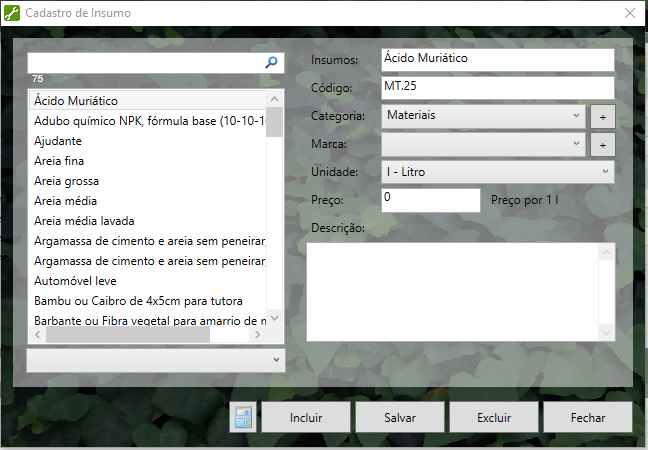648x450 pixels.
Task: Click the Preço input field
Action: (x=431, y=200)
